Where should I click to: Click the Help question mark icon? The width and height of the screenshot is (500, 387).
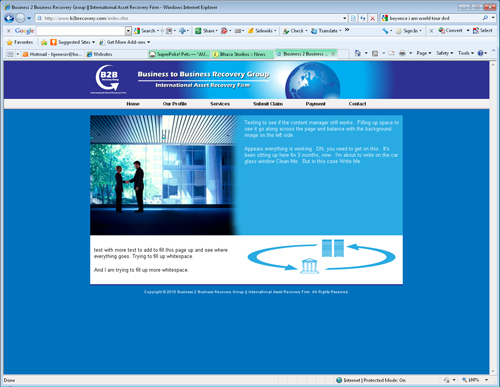pyautogui.click(x=480, y=53)
